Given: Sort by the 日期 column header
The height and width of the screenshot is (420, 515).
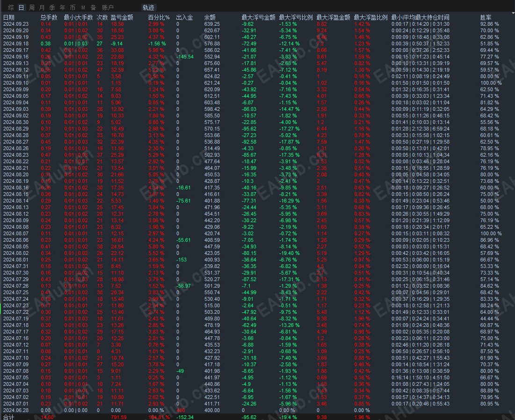Looking at the screenshot, I should pos(9,17).
